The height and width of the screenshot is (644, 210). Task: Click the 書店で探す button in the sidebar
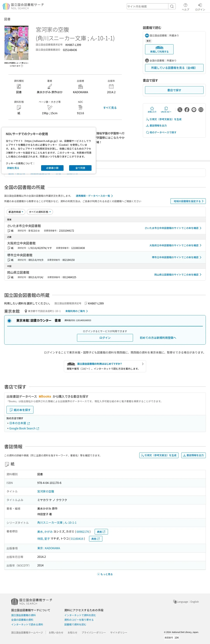click(x=174, y=90)
